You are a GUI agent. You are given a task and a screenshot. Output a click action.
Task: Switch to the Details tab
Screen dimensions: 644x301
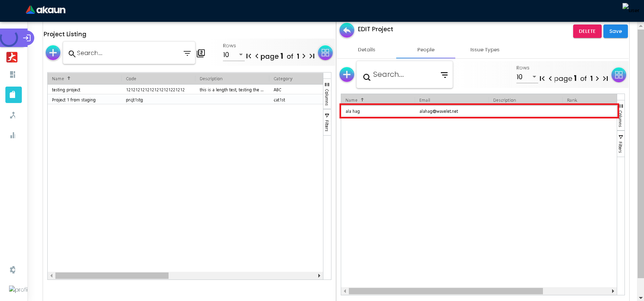(x=367, y=50)
